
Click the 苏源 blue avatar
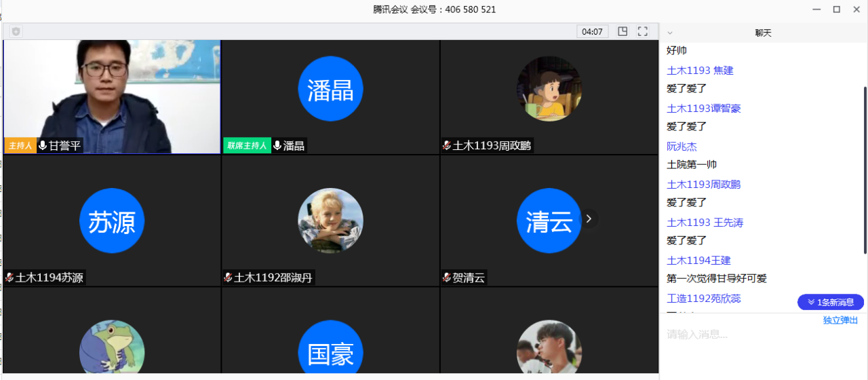coord(112,221)
